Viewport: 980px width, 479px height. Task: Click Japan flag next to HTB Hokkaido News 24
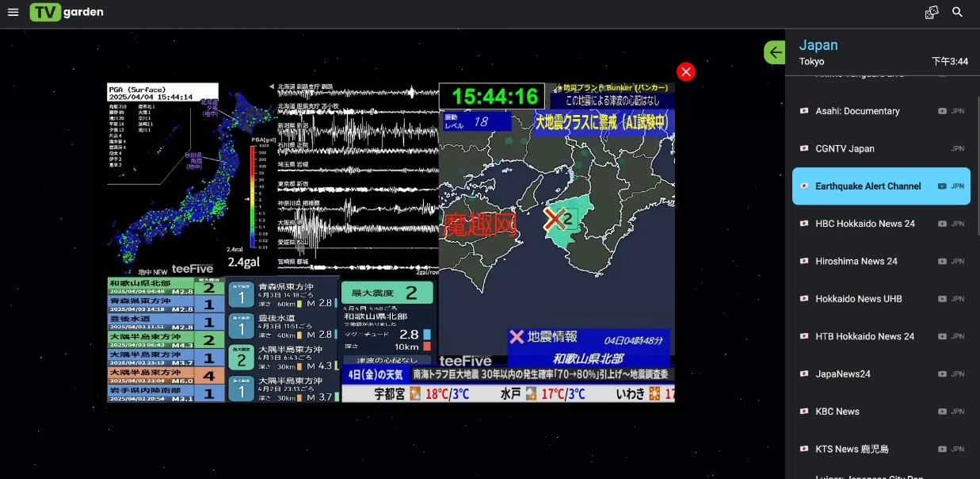pos(804,336)
